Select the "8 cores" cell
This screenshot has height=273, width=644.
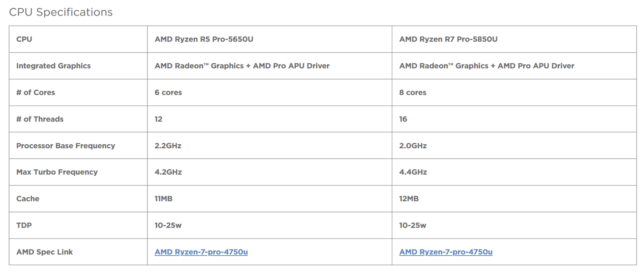click(x=413, y=92)
